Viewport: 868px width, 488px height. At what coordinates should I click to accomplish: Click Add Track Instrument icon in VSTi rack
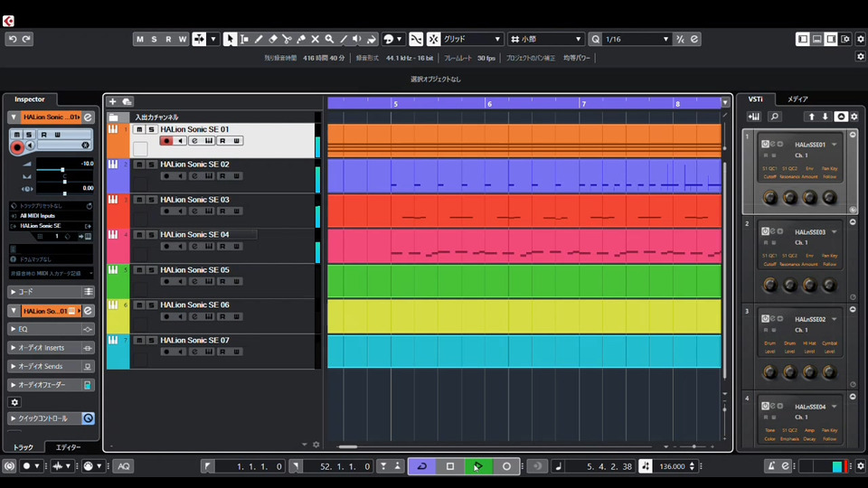pos(753,117)
